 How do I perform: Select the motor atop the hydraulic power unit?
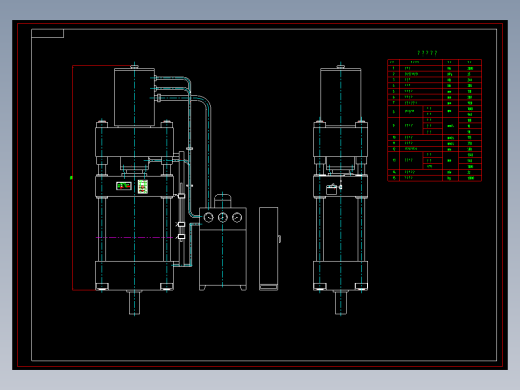[223, 200]
